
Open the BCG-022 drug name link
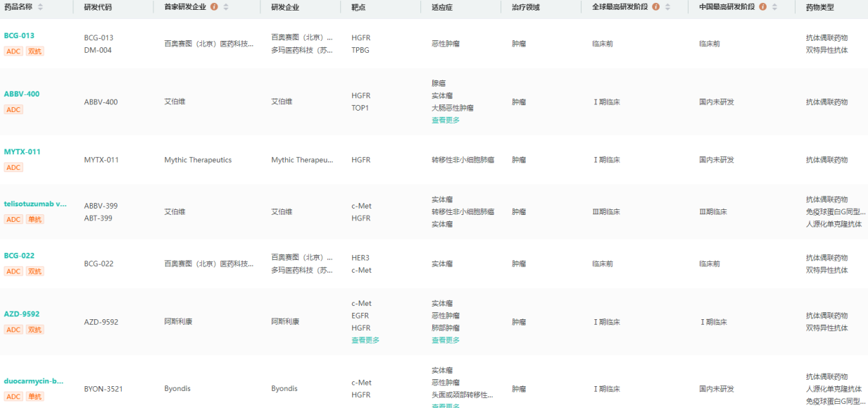pos(19,256)
